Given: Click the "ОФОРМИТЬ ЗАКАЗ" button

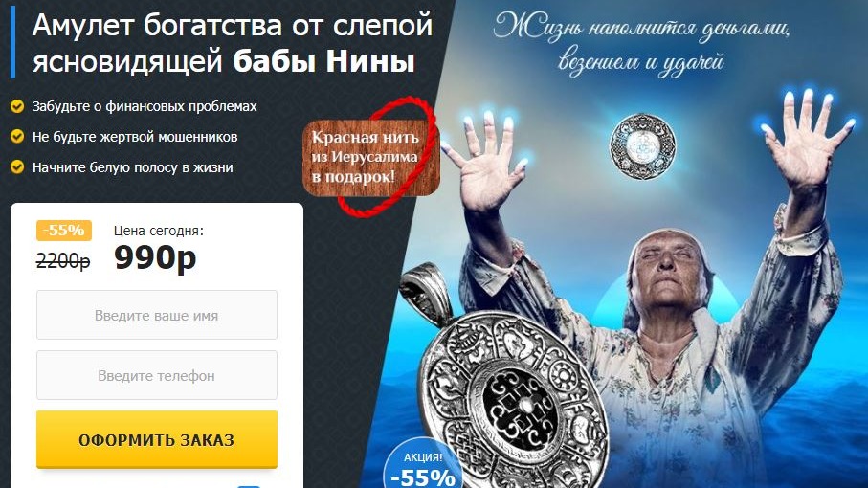Looking at the screenshot, I should (x=157, y=440).
